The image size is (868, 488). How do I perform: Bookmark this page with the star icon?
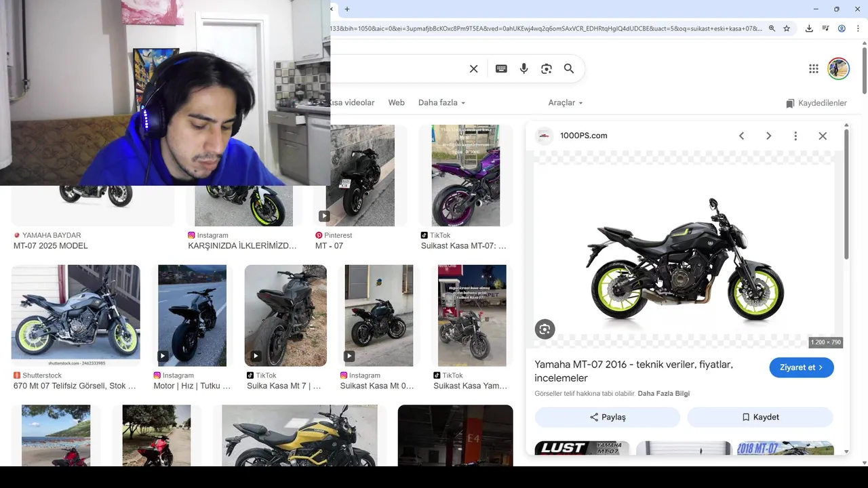(787, 28)
